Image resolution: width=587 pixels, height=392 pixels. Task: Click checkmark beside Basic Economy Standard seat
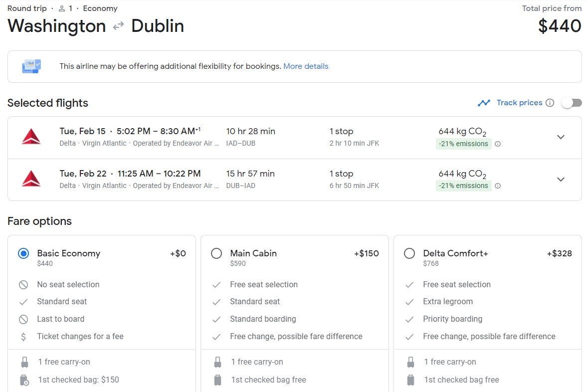point(23,302)
